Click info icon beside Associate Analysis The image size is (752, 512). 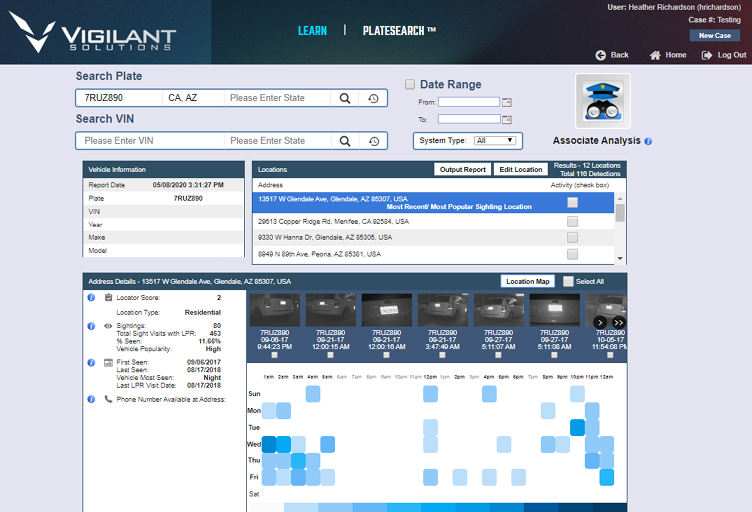tap(648, 141)
